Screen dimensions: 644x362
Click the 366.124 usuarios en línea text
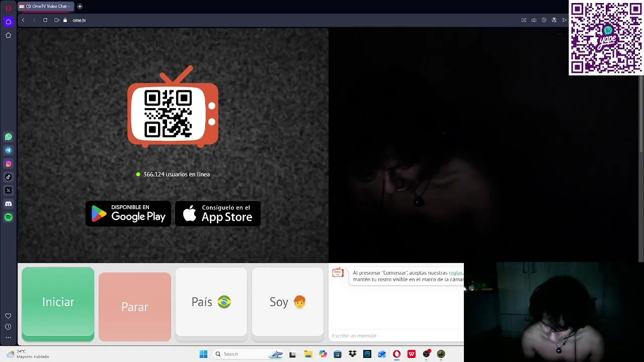[177, 174]
